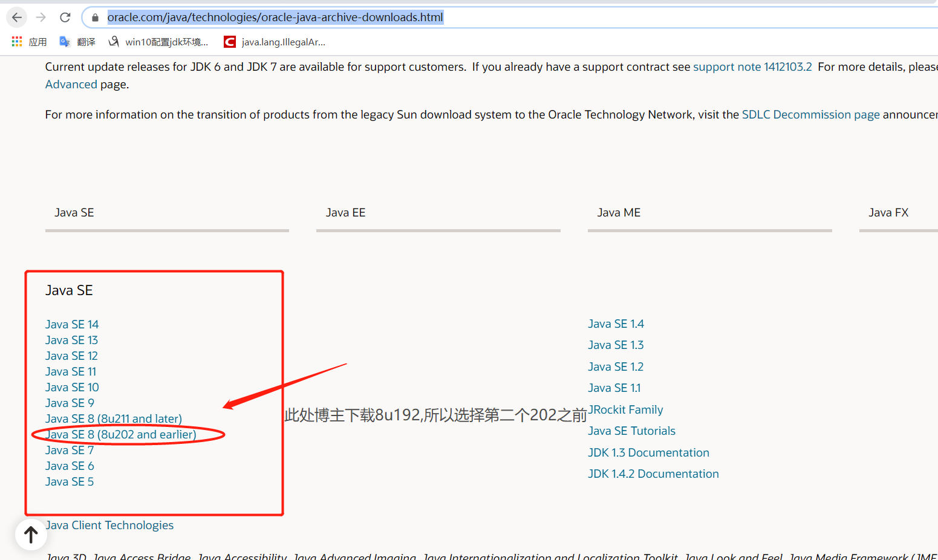Click the scroll-to-top arrow button
The height and width of the screenshot is (560, 938).
(x=31, y=535)
